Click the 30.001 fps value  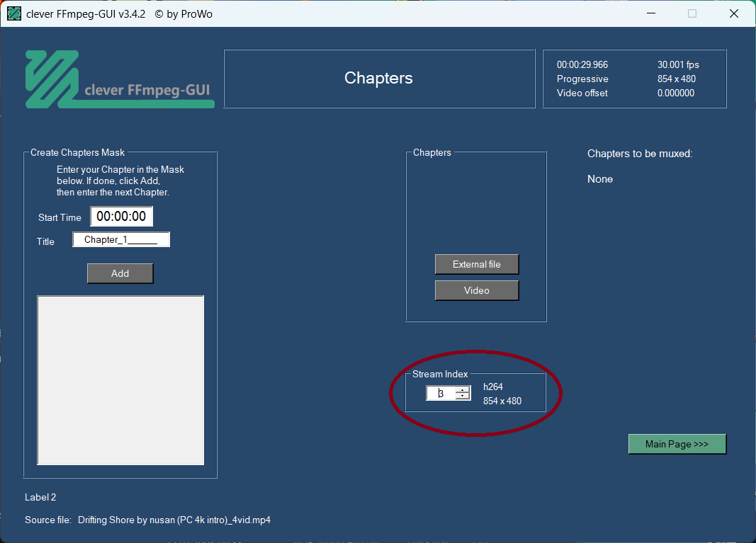[x=678, y=64]
